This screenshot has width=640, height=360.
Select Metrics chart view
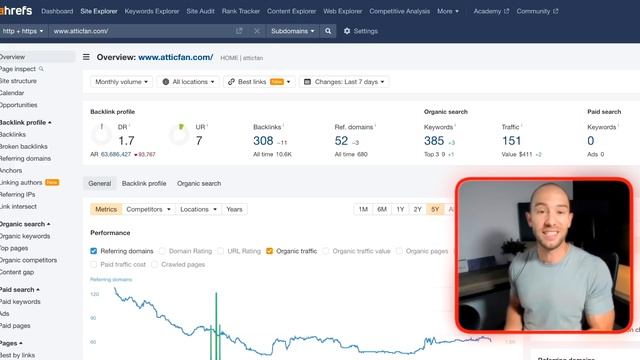pos(106,209)
